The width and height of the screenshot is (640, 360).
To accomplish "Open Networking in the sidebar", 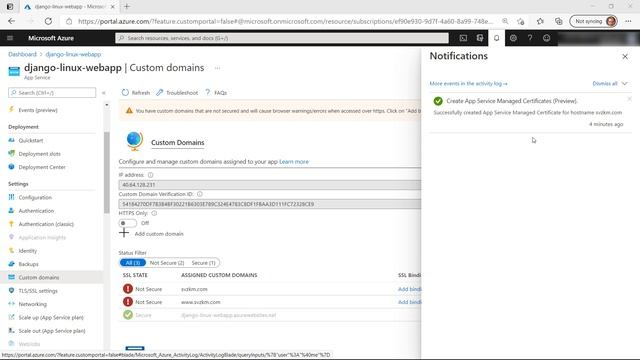I will point(33,304).
